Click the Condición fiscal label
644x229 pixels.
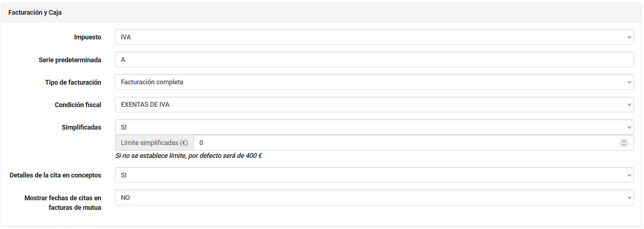click(78, 105)
